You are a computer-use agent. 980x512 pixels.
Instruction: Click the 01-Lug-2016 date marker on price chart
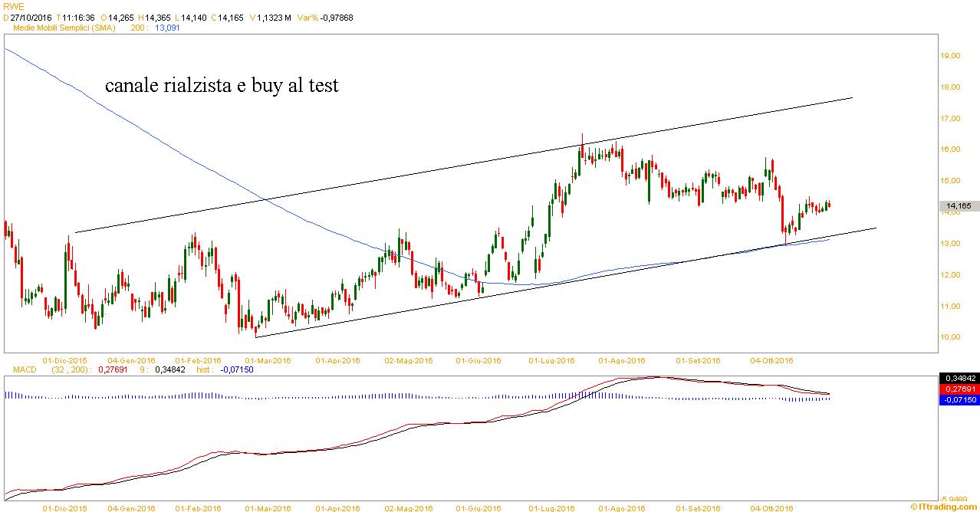click(x=551, y=360)
